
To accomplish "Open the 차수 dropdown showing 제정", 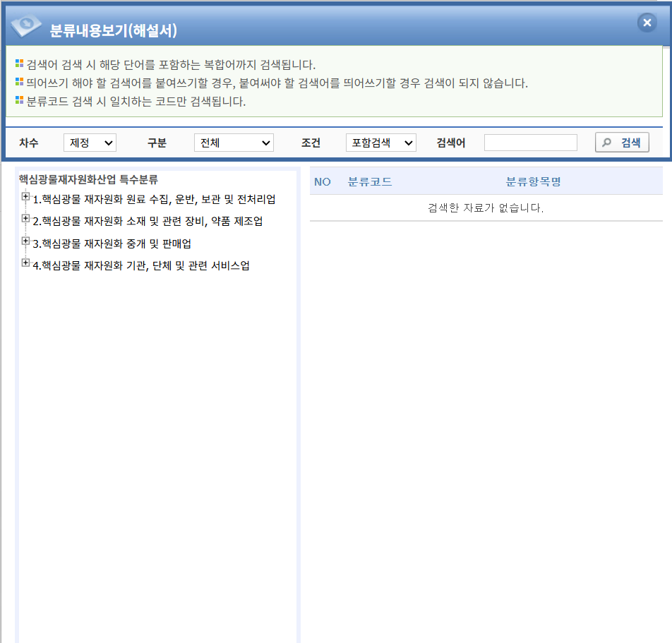I will coord(90,143).
